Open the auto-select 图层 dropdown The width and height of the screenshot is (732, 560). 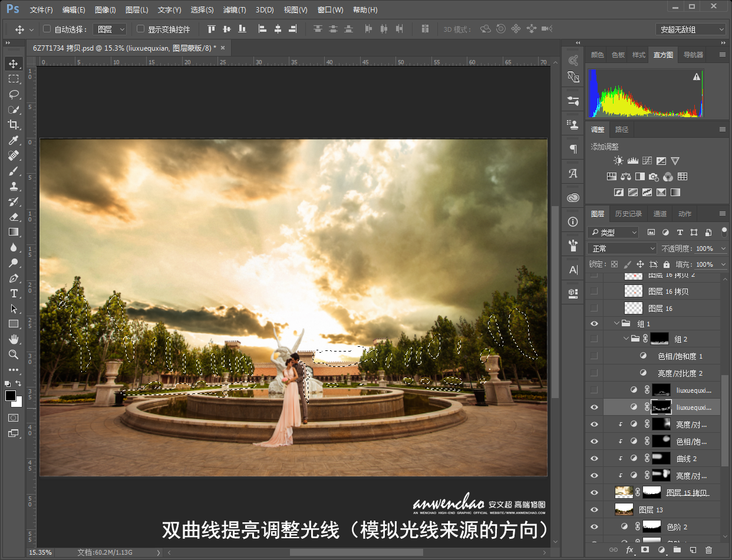point(110,29)
